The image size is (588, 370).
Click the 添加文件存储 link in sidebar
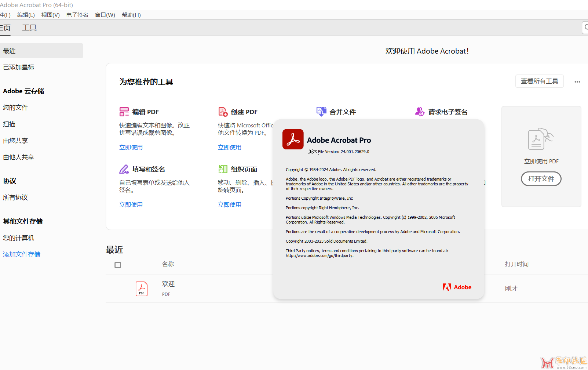22,254
